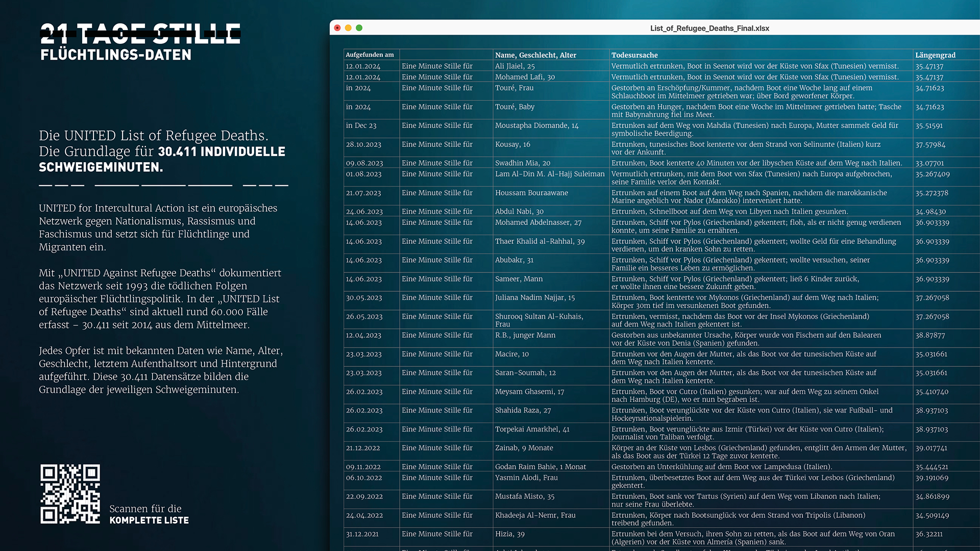Click the red close window button
The height and width of the screenshot is (551, 980).
tap(337, 28)
